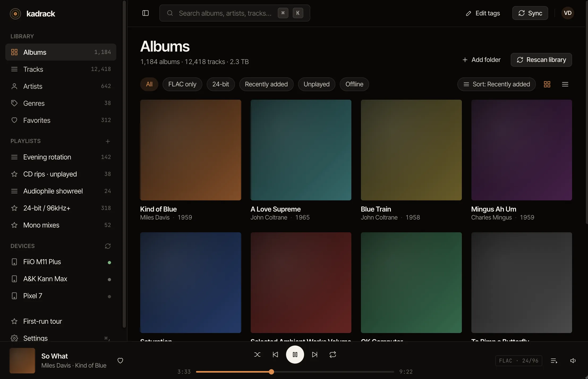Click the volume speaker icon

click(x=573, y=361)
